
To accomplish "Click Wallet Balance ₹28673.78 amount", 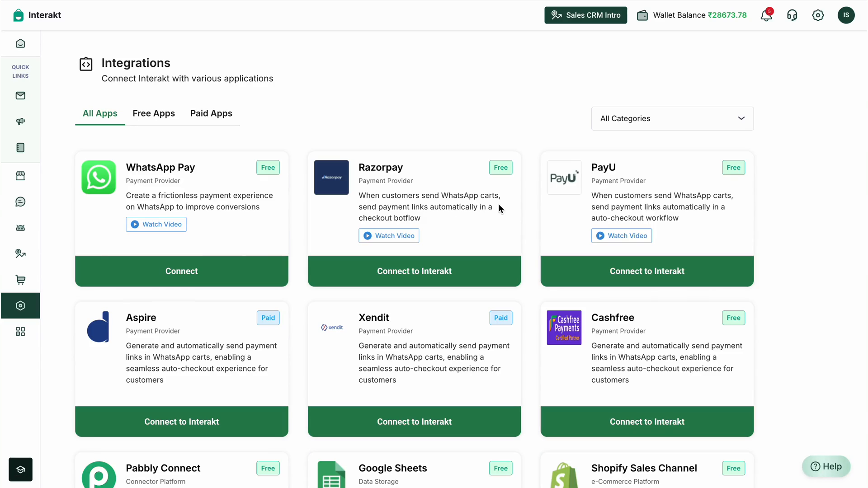I will point(727,15).
